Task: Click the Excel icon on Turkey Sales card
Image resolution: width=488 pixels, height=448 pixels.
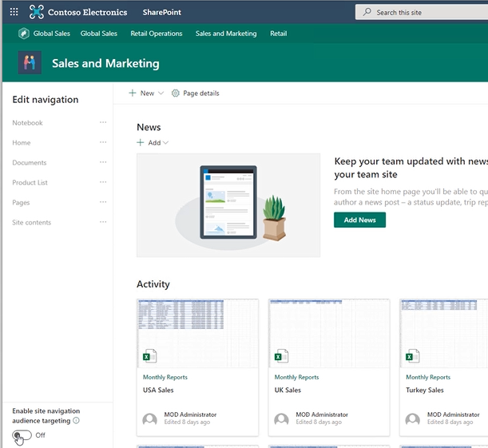Action: (x=413, y=356)
